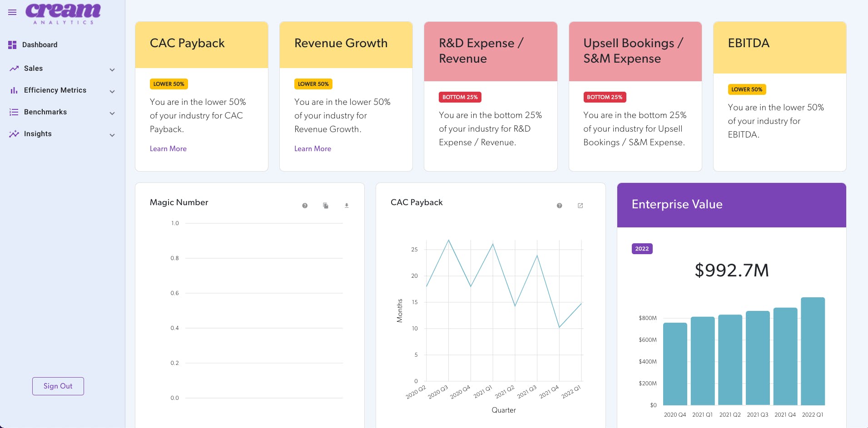Screen dimensions: 868x428
Task: Click the 2021 Q4 enterprise value bar
Action: 785,356
